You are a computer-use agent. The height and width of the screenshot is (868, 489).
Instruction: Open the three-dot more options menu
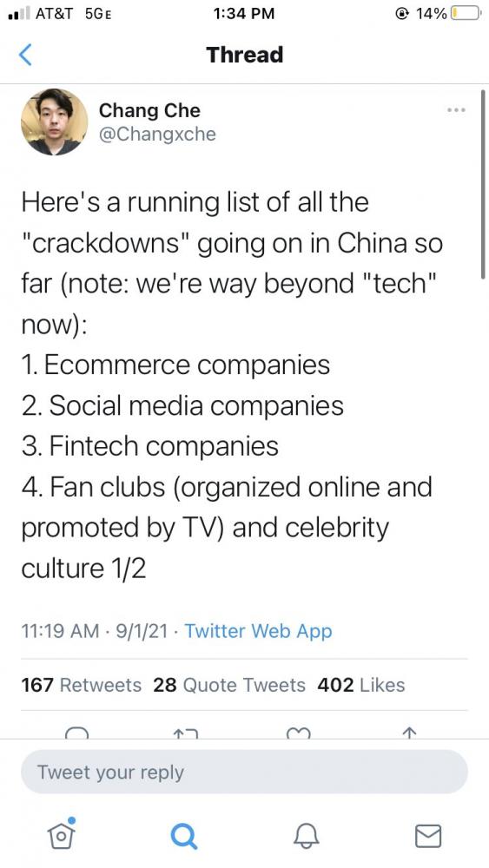click(x=456, y=110)
